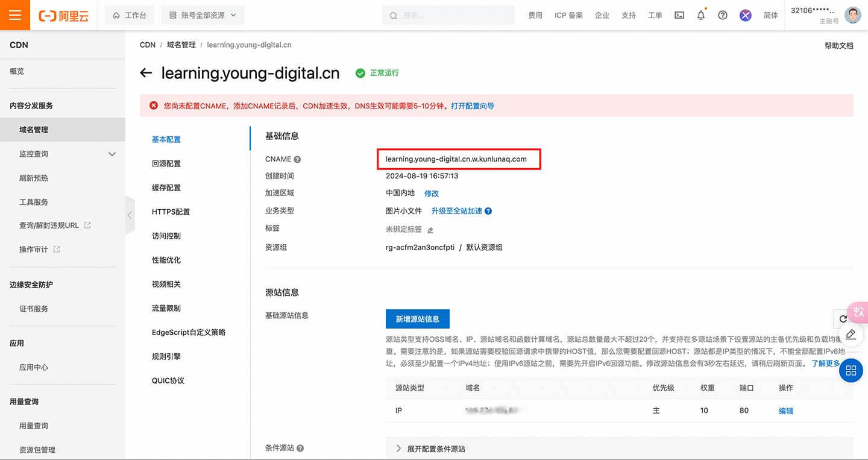Screen dimensions: 868x460
Task: Click the pink translate floating icon
Action: (858, 312)
